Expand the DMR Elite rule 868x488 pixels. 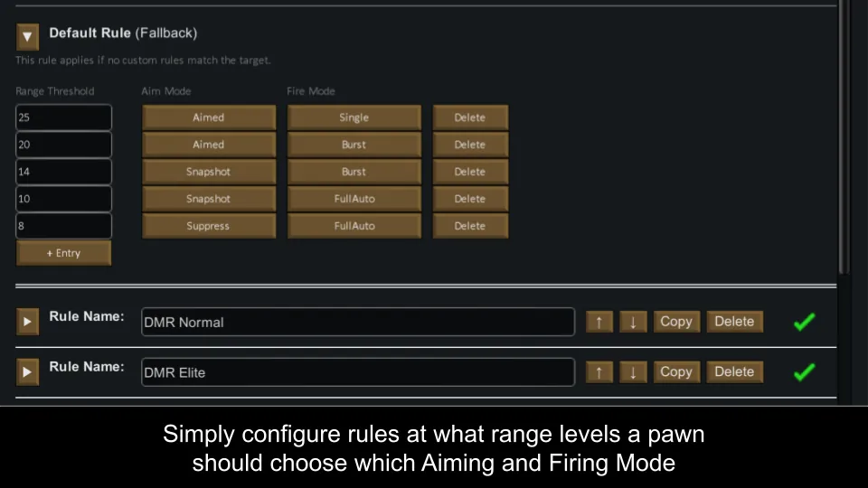[28, 371]
